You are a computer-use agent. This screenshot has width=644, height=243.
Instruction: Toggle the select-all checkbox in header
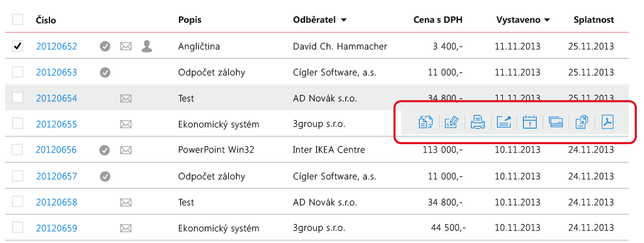(18, 19)
